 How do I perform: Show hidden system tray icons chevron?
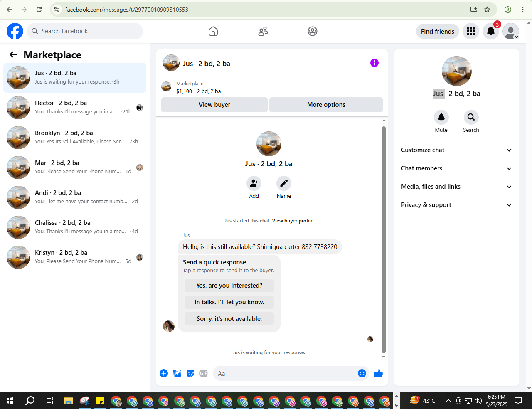(x=448, y=401)
